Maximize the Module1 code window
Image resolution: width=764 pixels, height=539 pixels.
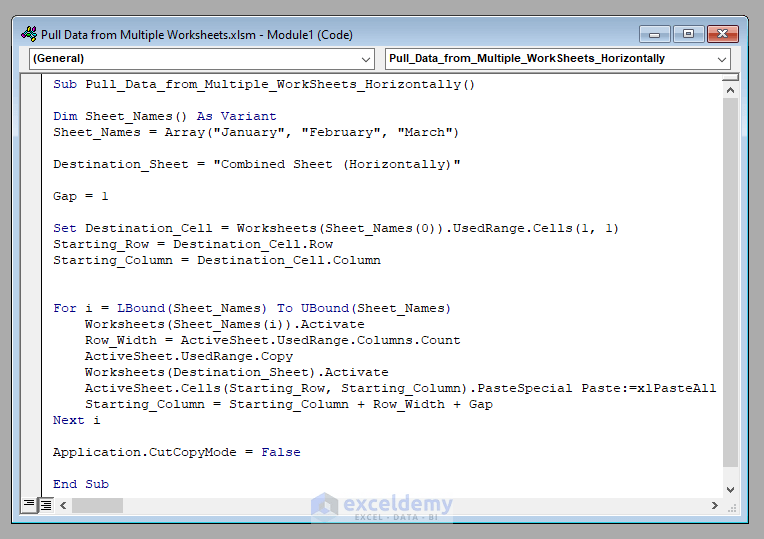tap(688, 34)
